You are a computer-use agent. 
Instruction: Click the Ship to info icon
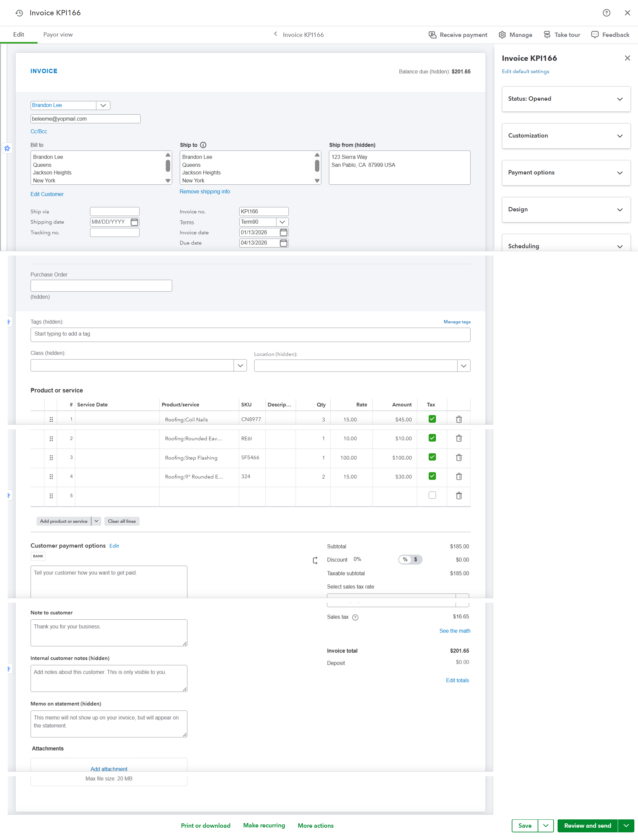tap(203, 145)
